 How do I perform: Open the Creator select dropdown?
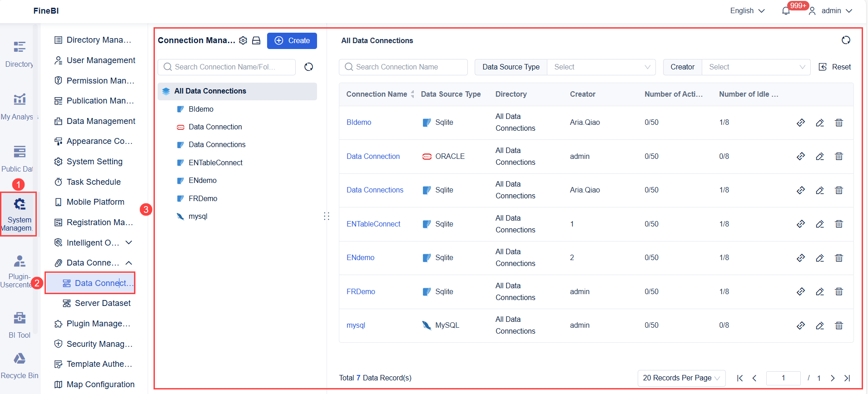(756, 67)
